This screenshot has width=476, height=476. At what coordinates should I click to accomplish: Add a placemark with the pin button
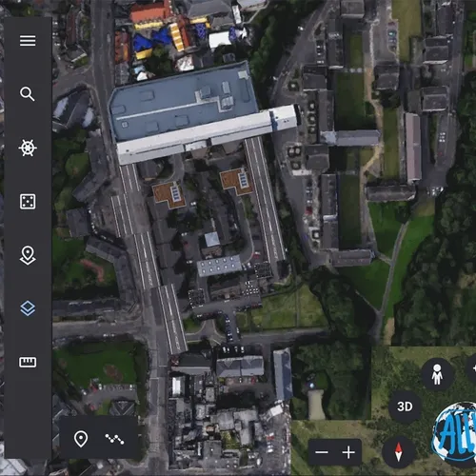pos(81,439)
